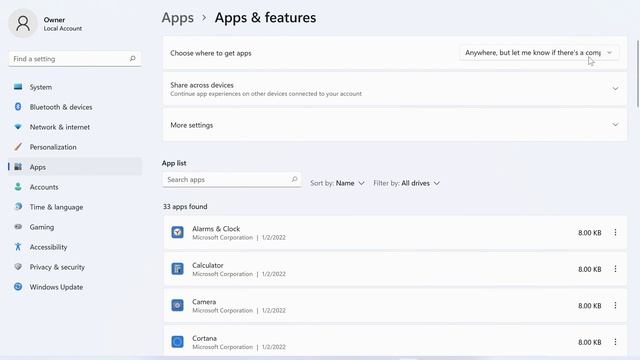Click the Accounts person icon in sidebar
Screen dimensions: 640x360
[18, 187]
